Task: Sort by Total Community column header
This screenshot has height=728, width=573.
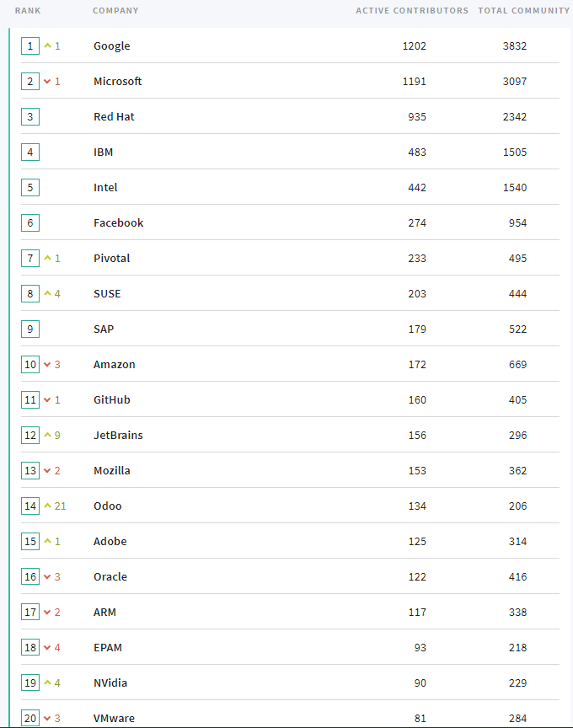Action: 524,10
